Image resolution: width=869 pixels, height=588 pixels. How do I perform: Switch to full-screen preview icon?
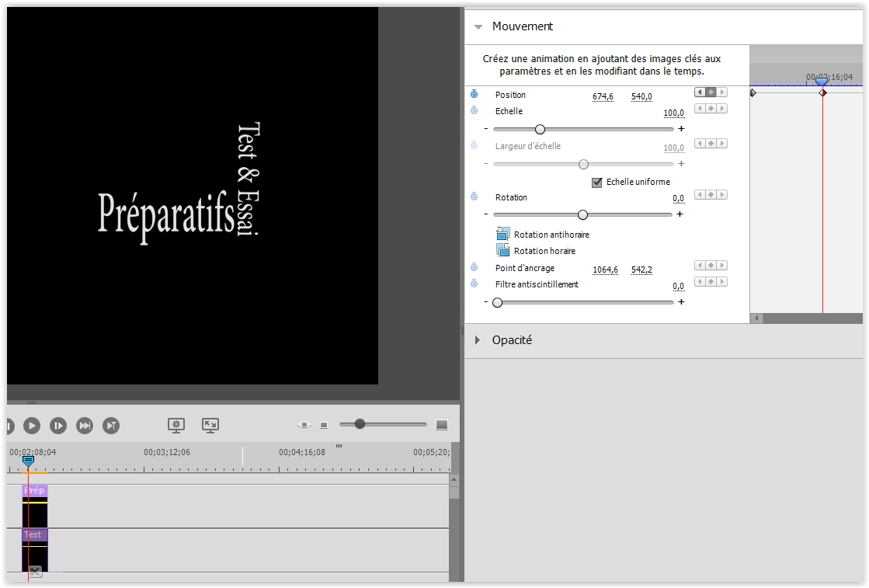point(210,425)
